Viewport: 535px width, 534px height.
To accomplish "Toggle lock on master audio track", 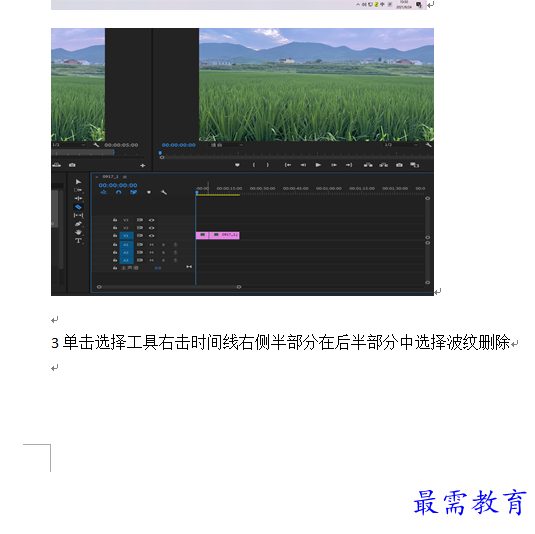I will [115, 268].
